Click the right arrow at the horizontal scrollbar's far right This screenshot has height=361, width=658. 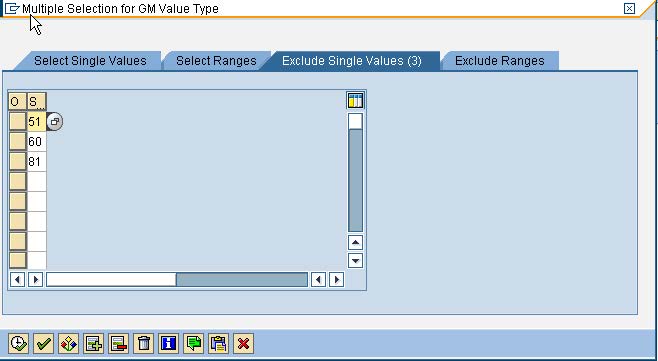coord(337,280)
